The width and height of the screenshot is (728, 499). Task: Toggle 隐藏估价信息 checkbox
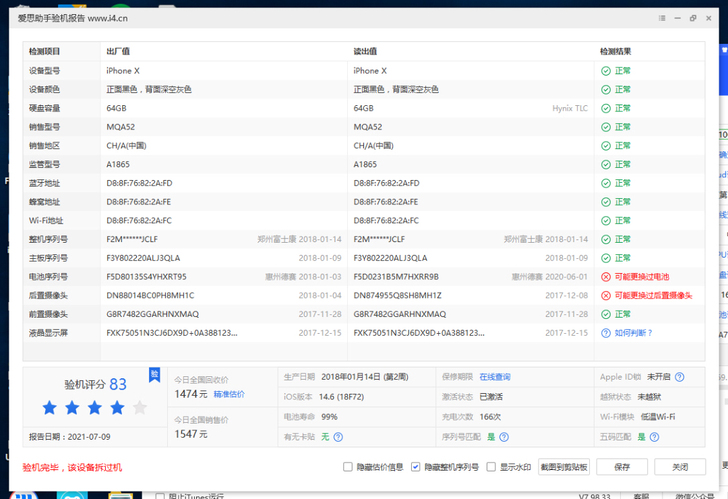pos(347,467)
